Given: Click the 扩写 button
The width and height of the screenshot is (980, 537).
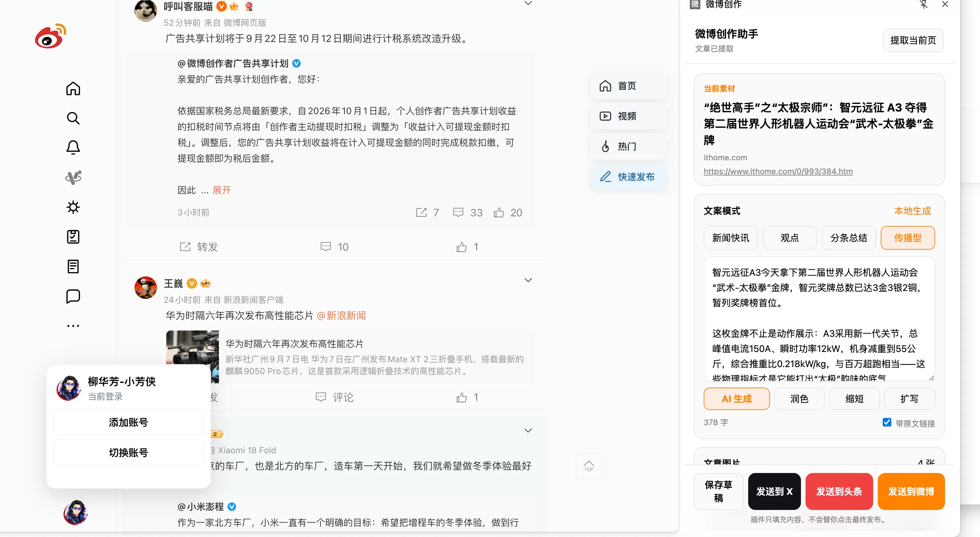Looking at the screenshot, I should 909,398.
